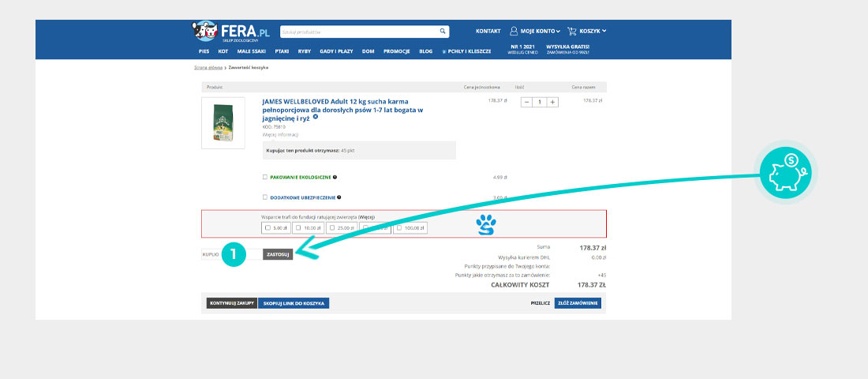The height and width of the screenshot is (379, 868).
Task: Check the 25.00 zł donation box
Action: tap(332, 227)
